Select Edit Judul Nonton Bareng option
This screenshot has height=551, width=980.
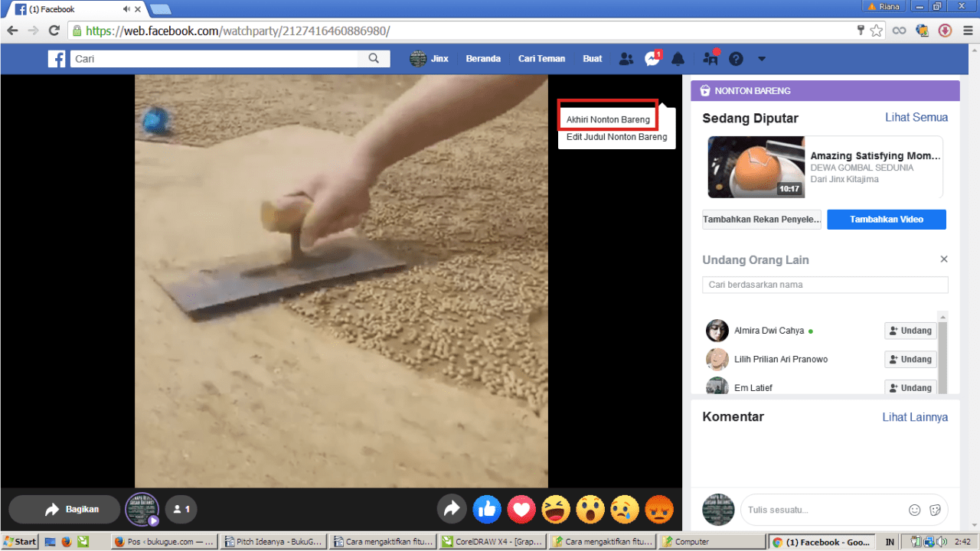point(616,137)
